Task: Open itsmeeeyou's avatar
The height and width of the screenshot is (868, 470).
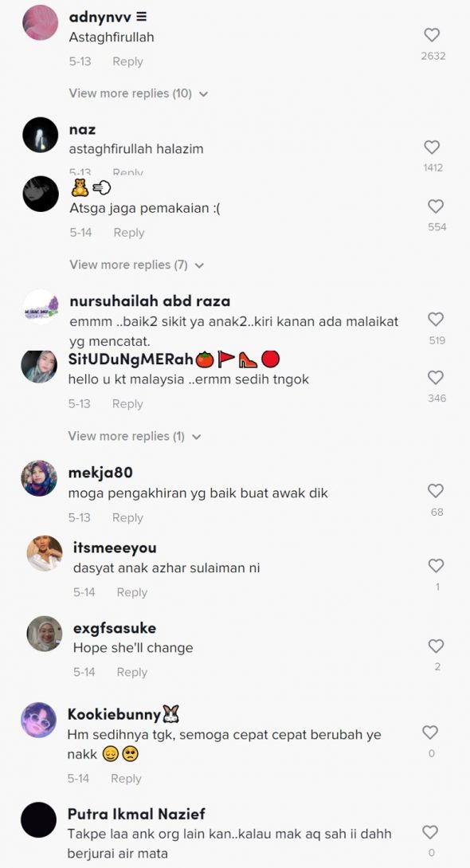Action: click(45, 553)
